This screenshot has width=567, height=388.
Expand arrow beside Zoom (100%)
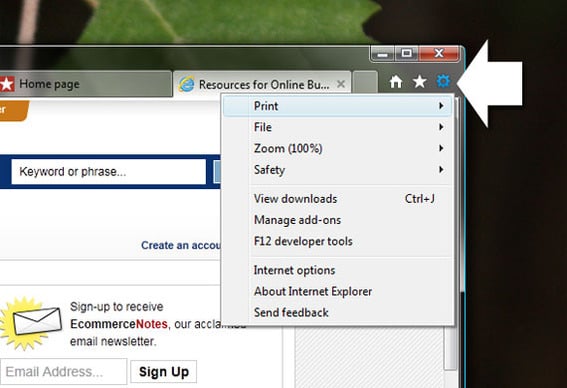pyautogui.click(x=441, y=148)
